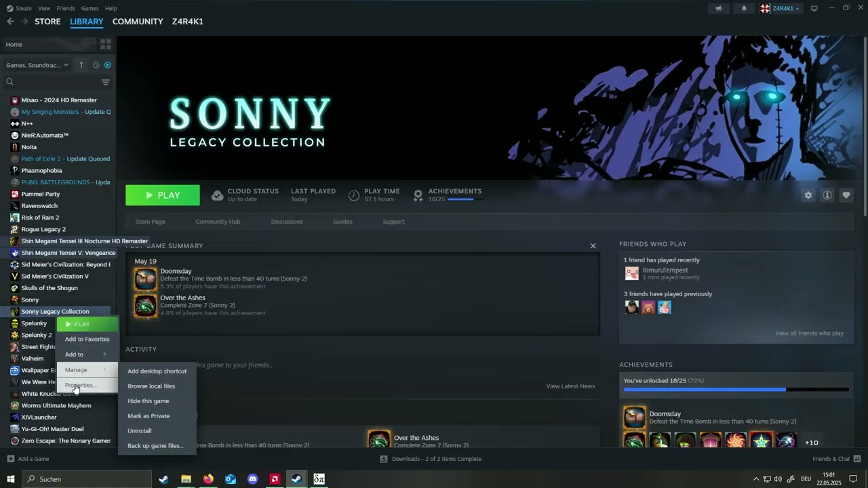Click the Over the Ashes achievement icon
This screenshot has width=868, height=488.
pyautogui.click(x=145, y=306)
